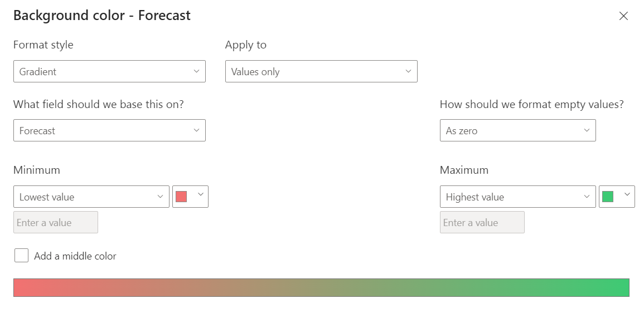This screenshot has height=323, width=644.
Task: Click the green Maximum color swatch
Action: (608, 197)
